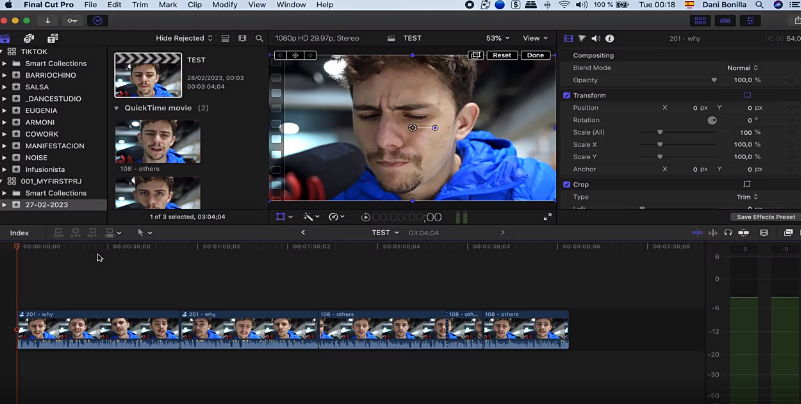Toggle the Transform checkbox
This screenshot has height=404, width=801.
(x=567, y=95)
